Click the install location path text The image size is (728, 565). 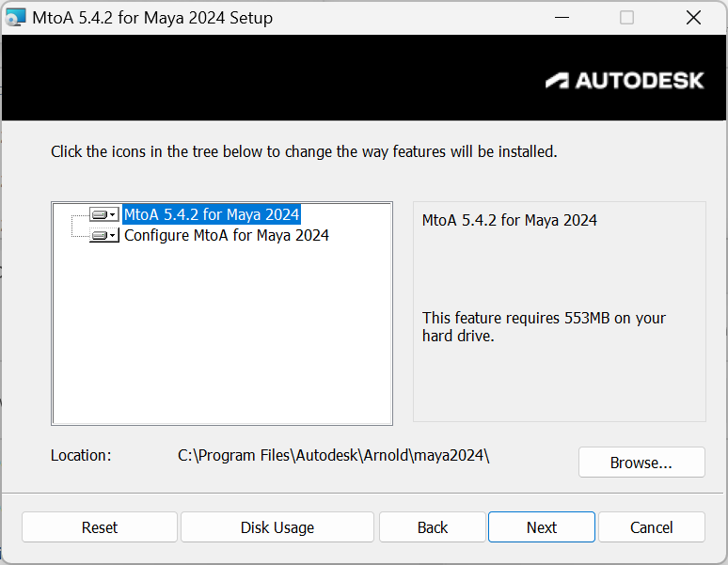333,456
